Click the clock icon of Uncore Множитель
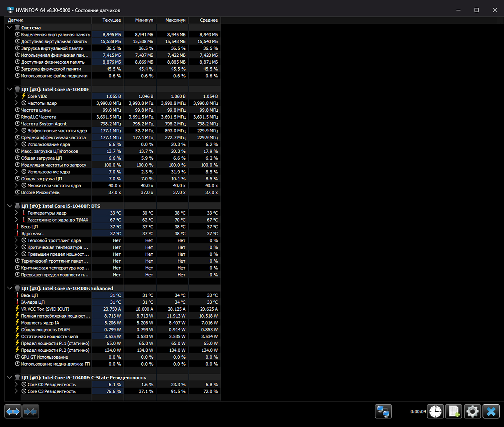The height and width of the screenshot is (427, 504). point(17,192)
